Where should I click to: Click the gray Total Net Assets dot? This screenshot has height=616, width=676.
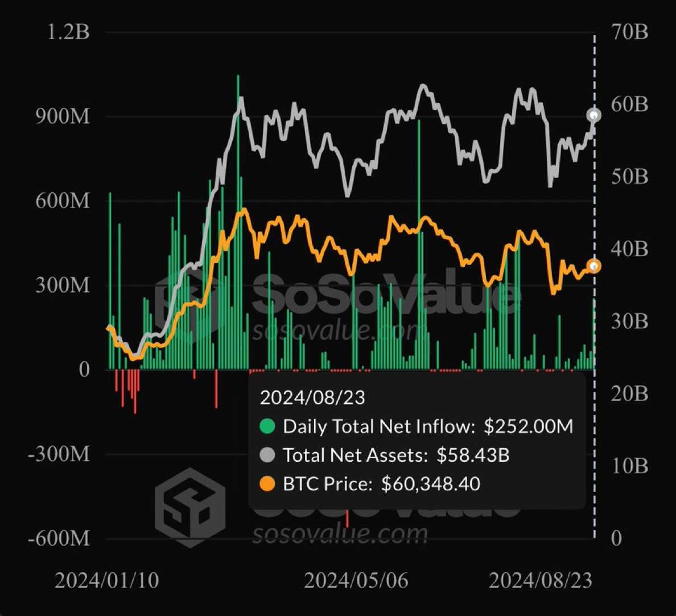pyautogui.click(x=267, y=455)
